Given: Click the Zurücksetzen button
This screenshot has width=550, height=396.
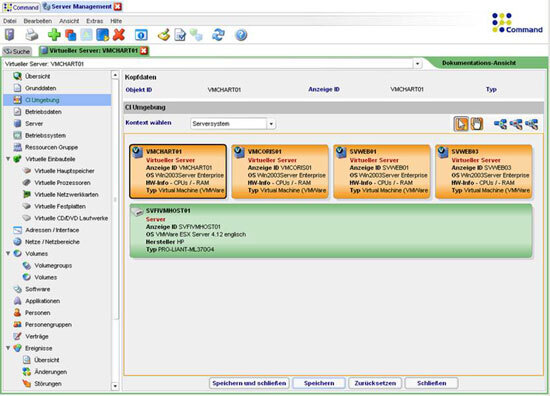Looking at the screenshot, I should [375, 383].
